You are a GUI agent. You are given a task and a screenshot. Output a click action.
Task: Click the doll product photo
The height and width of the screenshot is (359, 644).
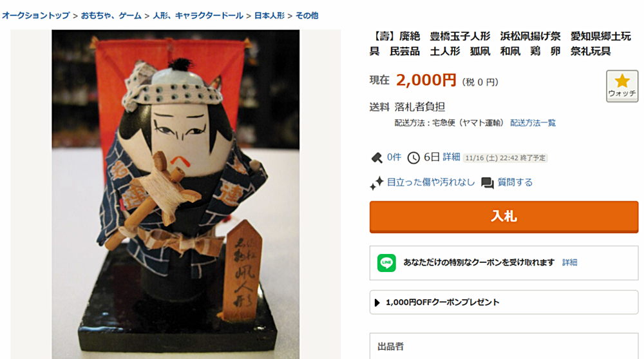tap(175, 194)
